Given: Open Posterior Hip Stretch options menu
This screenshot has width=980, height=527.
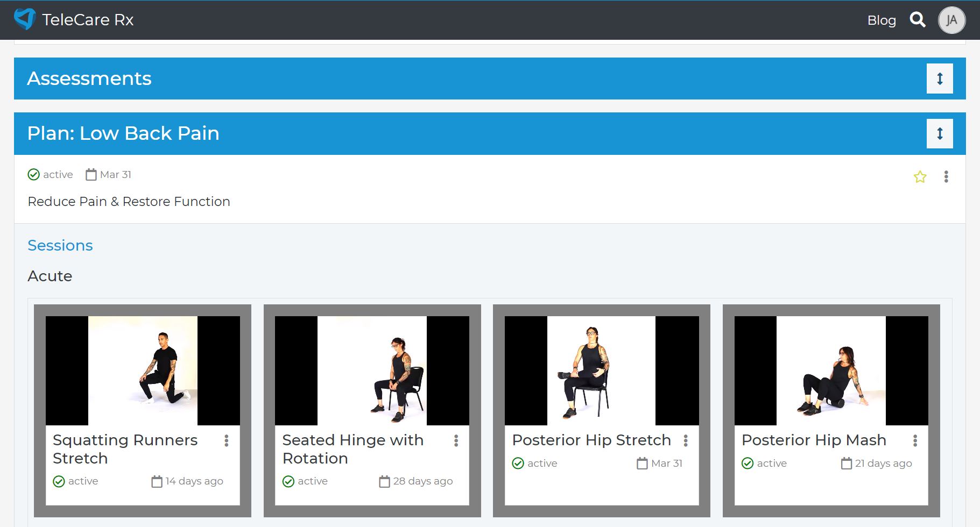Looking at the screenshot, I should (686, 441).
